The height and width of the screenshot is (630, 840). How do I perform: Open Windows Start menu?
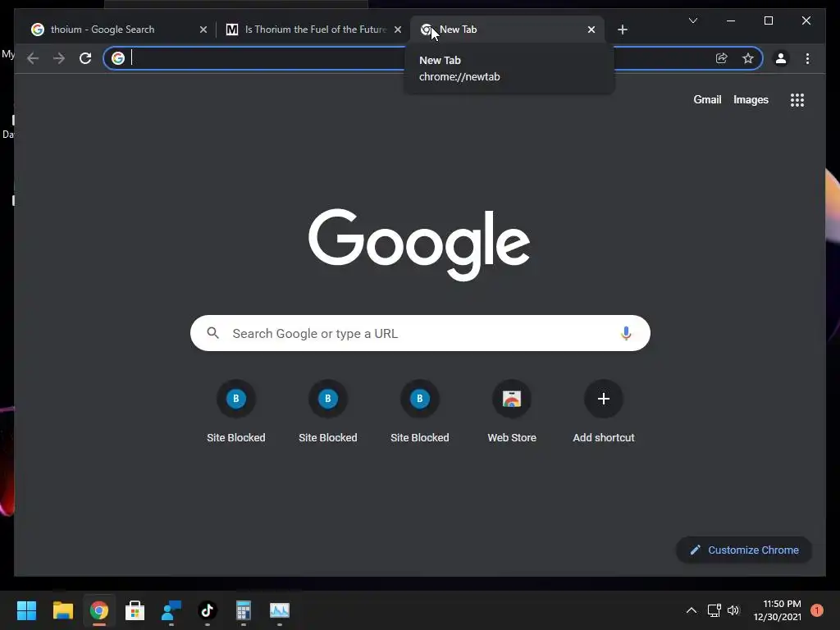coord(26,610)
